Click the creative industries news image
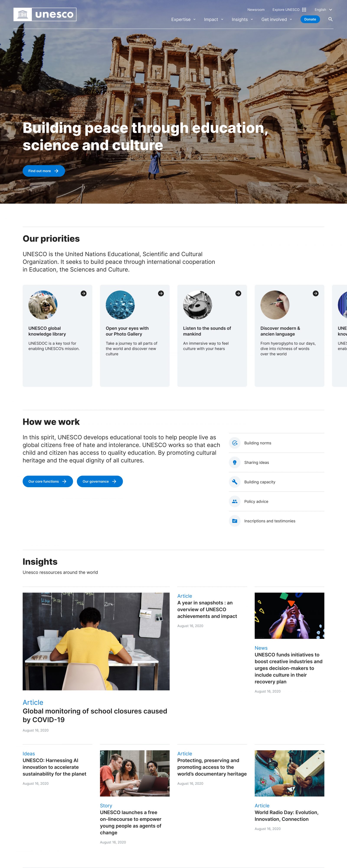Image resolution: width=347 pixels, height=868 pixels. [289, 616]
